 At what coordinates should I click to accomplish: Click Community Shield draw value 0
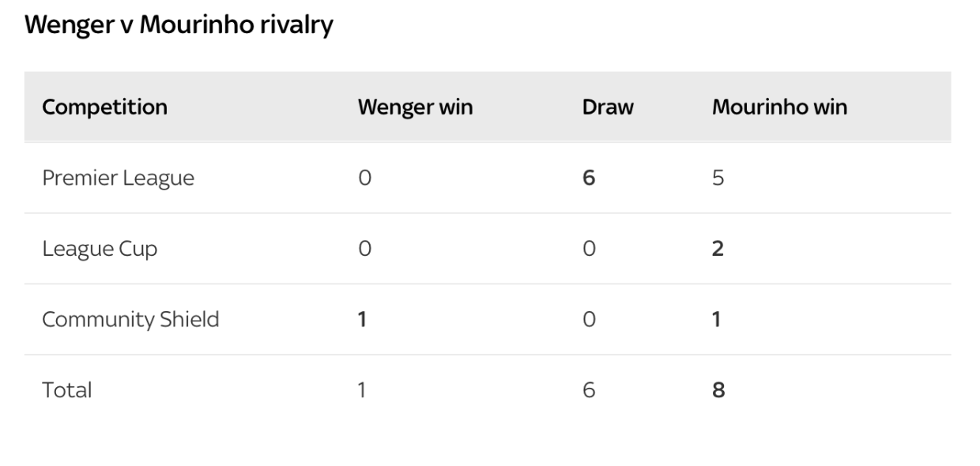click(x=589, y=320)
